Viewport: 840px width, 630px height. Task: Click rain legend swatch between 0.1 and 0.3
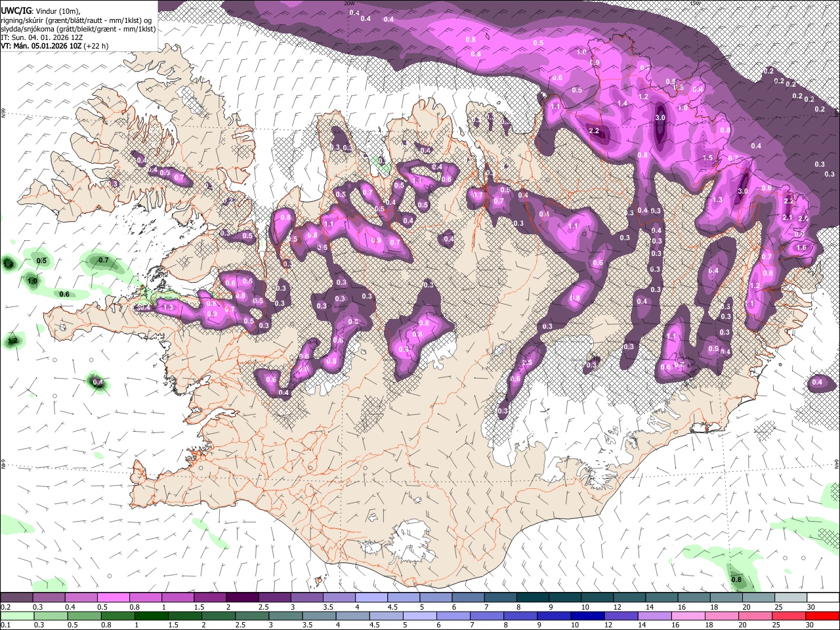[x=16, y=616]
